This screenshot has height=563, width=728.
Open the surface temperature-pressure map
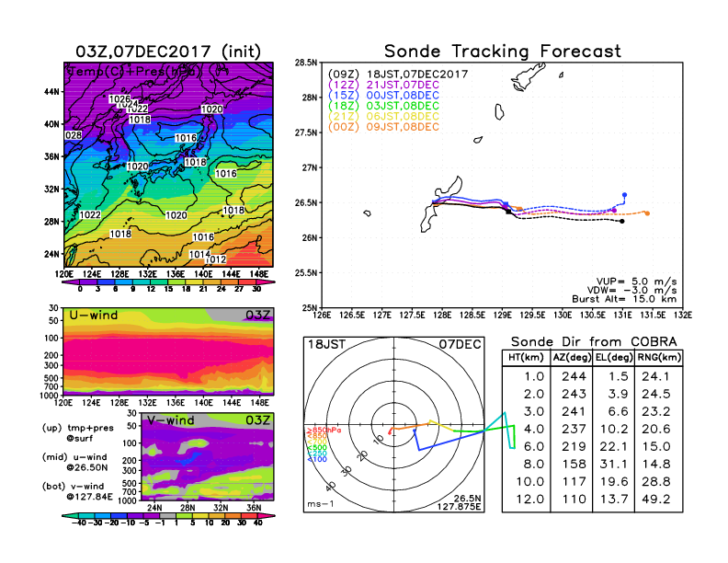[x=168, y=165]
